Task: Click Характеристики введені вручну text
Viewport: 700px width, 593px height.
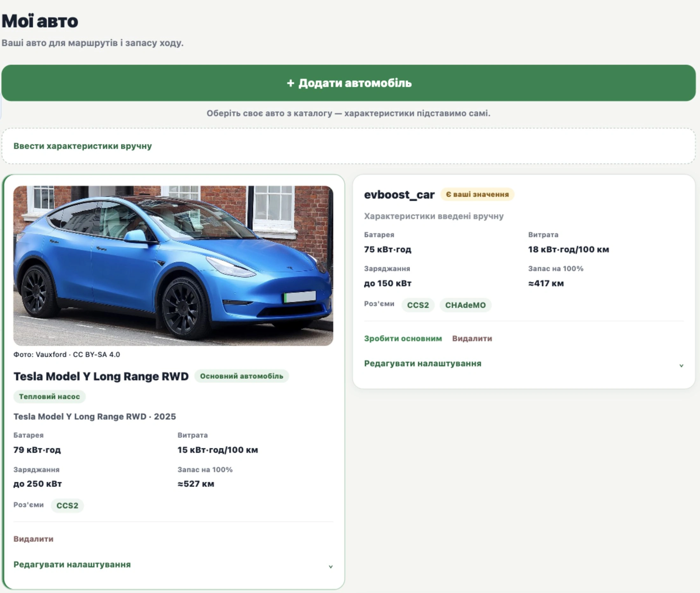Action: (434, 216)
